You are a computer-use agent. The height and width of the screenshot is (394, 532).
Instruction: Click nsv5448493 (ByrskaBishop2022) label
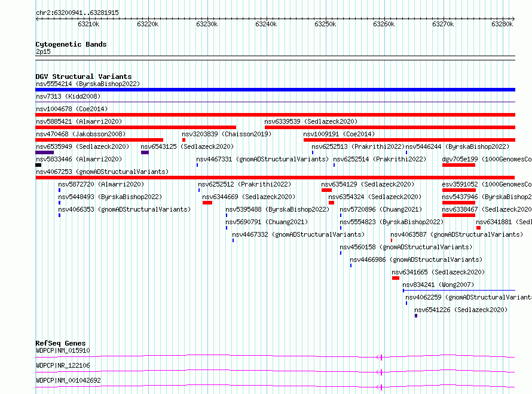click(110, 197)
